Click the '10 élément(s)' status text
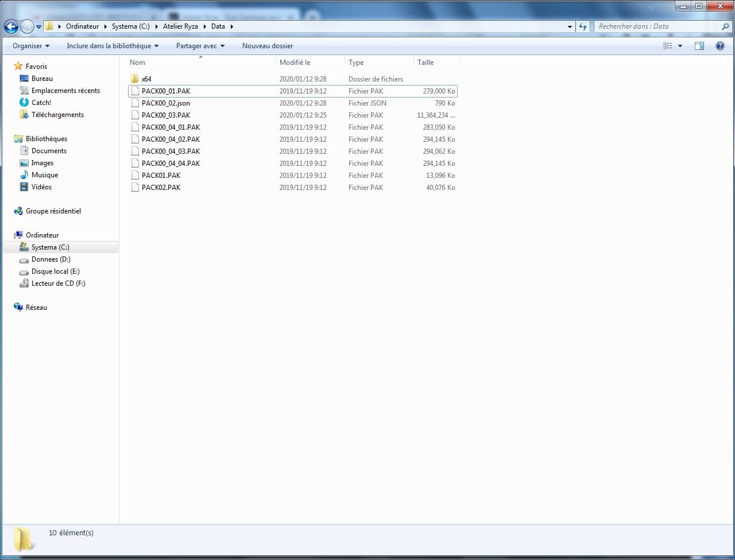 click(x=71, y=533)
